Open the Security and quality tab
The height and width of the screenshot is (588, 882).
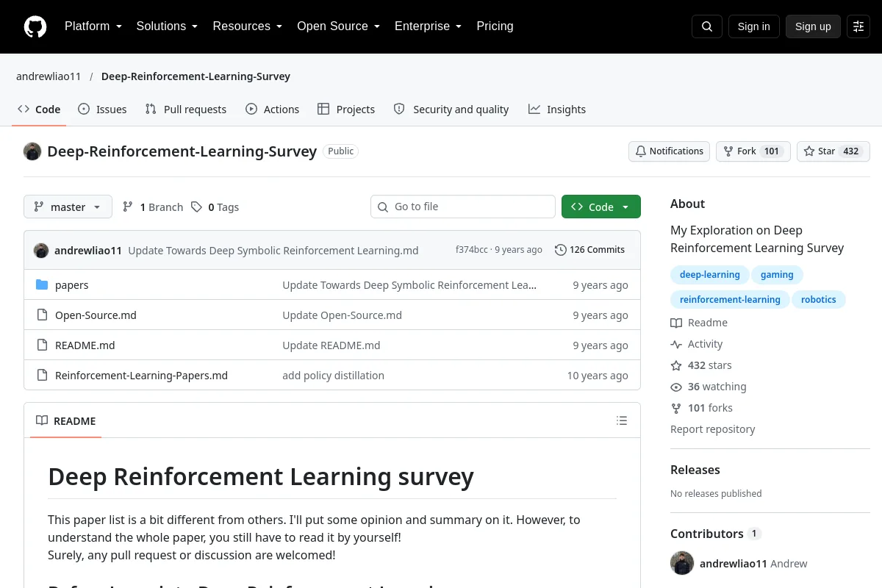451,110
